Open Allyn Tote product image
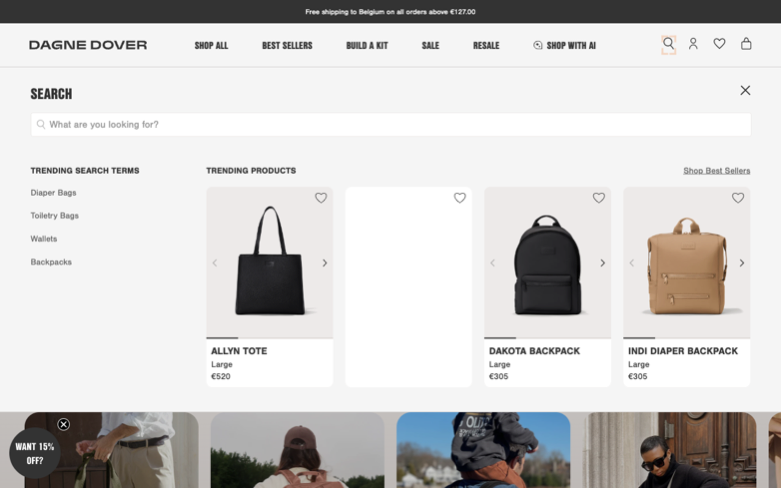The image size is (781, 488). coord(269,263)
